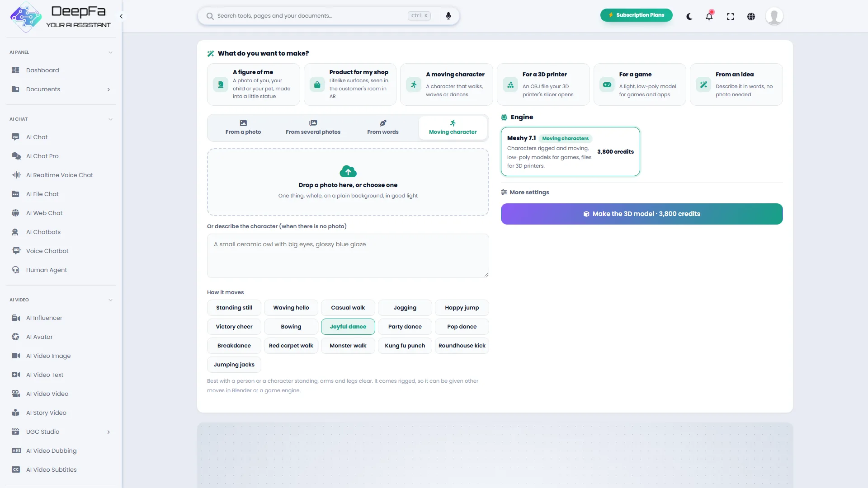The width and height of the screenshot is (868, 488).
Task: Click the DeepFa logo
Action: 61,16
